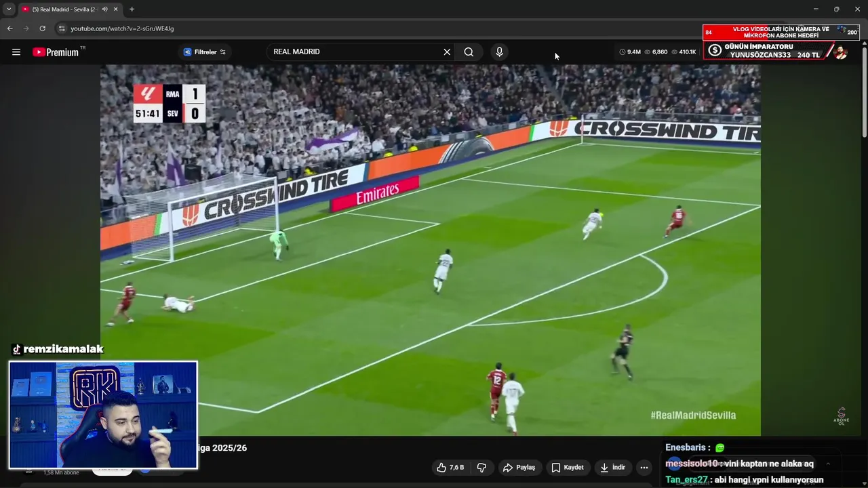Viewport: 868px width, 488px height.
Task: Save the video via Kaydet
Action: [568, 468]
